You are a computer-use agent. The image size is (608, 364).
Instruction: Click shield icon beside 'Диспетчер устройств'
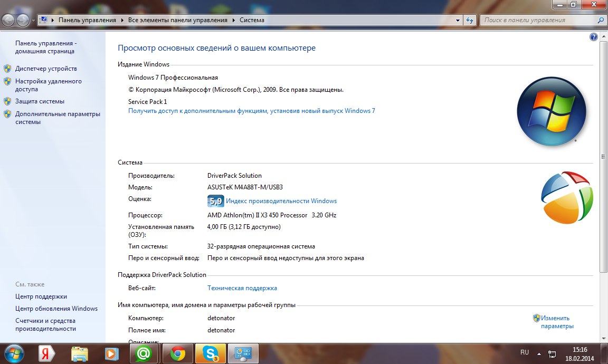point(7,69)
